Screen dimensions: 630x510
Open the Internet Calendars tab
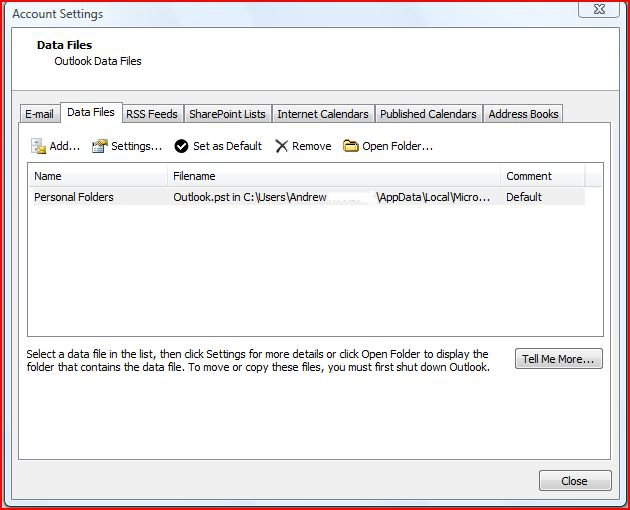tap(323, 114)
